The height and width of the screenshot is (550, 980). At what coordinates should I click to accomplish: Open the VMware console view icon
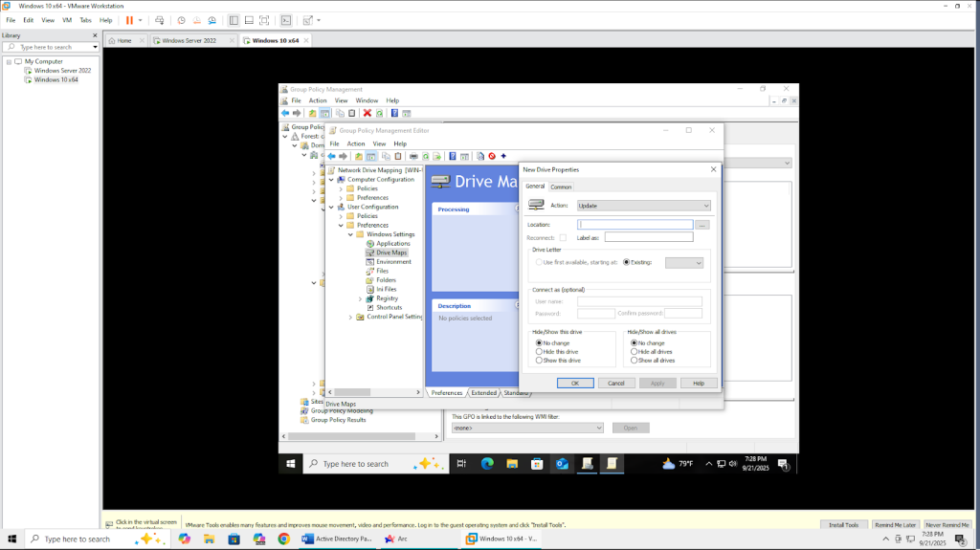click(285, 20)
